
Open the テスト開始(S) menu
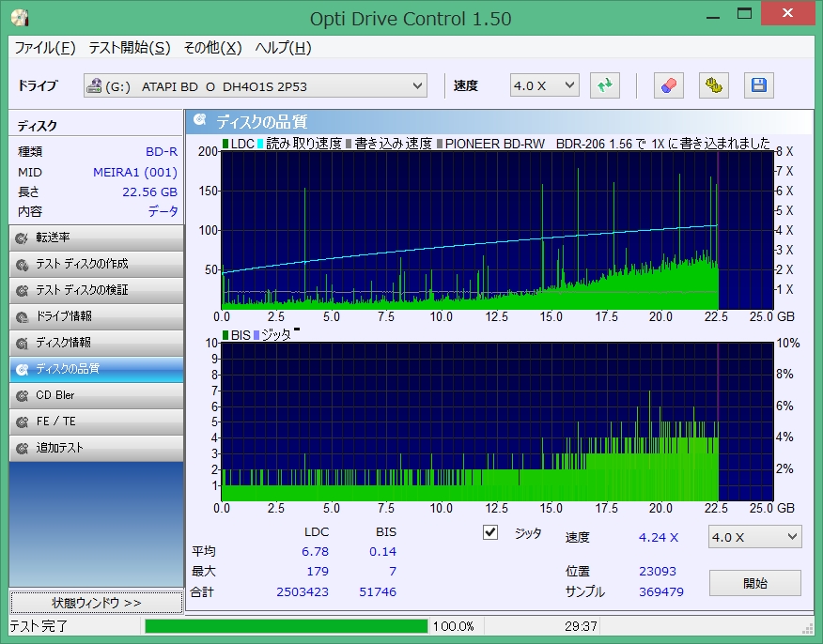pyautogui.click(x=129, y=48)
